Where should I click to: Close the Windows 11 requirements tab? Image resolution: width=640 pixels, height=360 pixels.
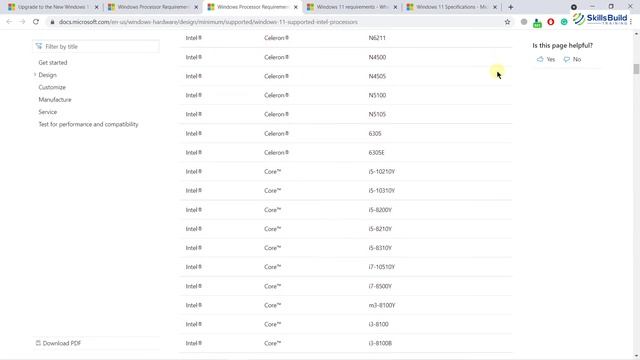(x=395, y=7)
